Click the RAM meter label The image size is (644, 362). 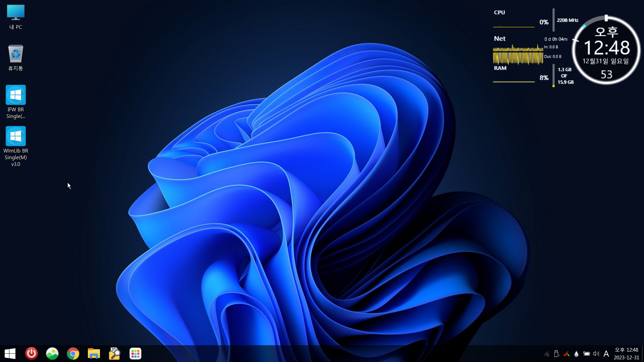coord(500,68)
